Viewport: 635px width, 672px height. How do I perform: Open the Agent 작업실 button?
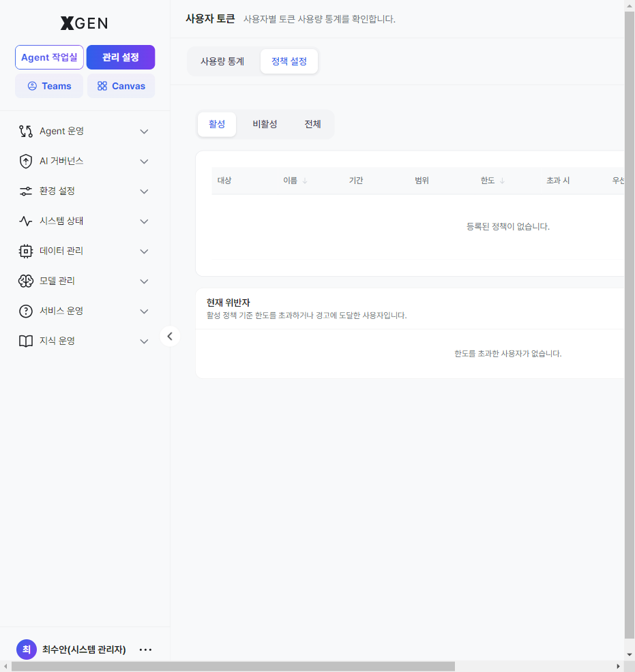49,57
